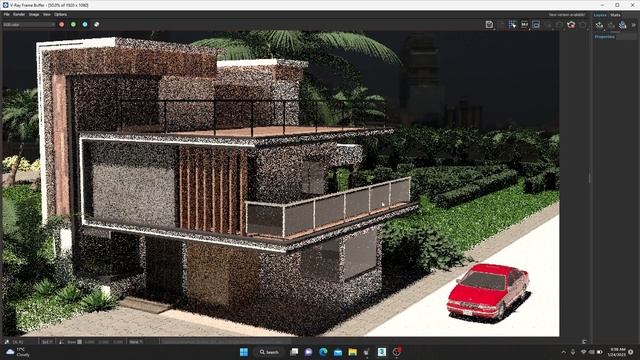The height and width of the screenshot is (360, 640).
Task: Open the pixel size dropdown in status bar
Action: pyautogui.click(x=47, y=342)
